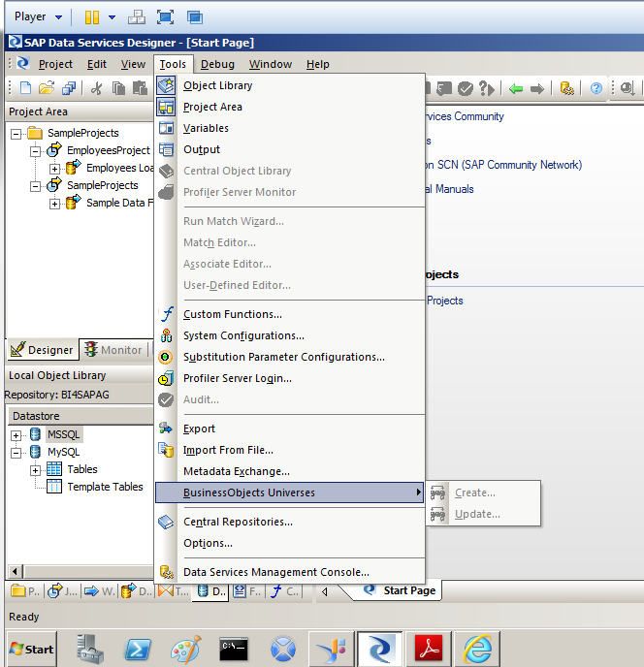Viewport: 644px width, 667px height.
Task: Click the VMware Player pause icon
Action: [92, 17]
